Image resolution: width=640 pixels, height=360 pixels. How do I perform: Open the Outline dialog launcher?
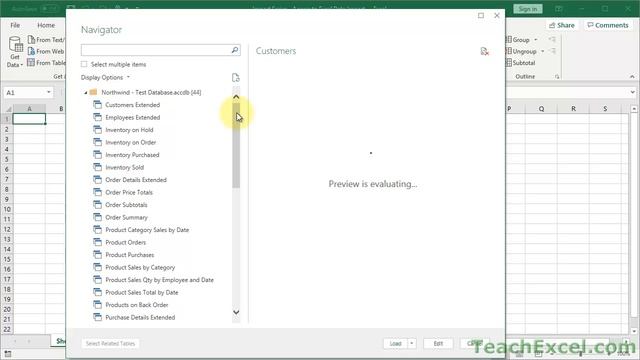[557, 76]
